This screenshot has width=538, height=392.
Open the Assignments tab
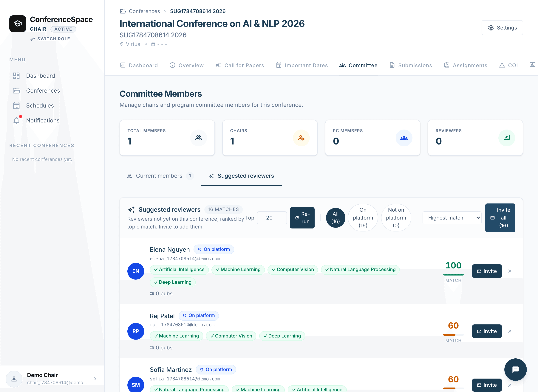click(x=466, y=65)
